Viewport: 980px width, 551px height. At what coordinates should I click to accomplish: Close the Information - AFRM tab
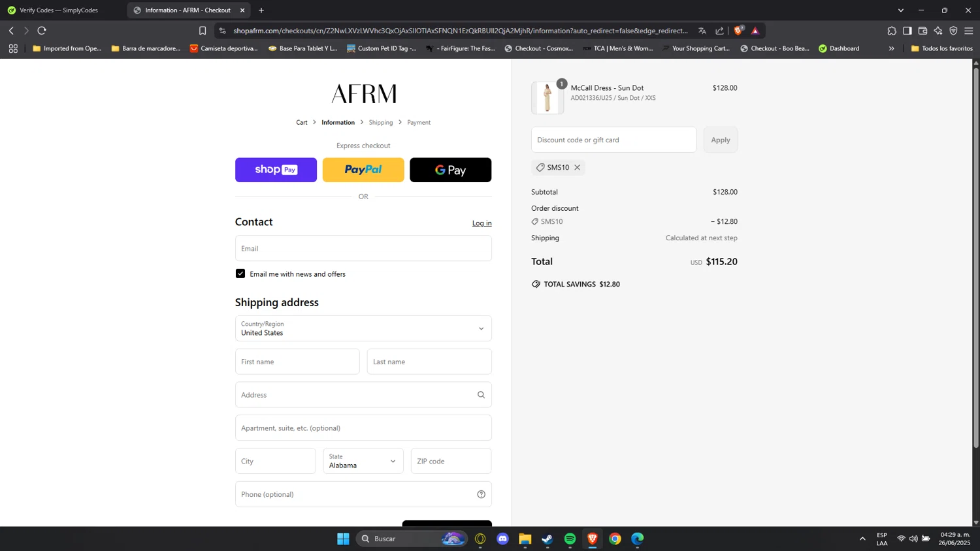(242, 10)
